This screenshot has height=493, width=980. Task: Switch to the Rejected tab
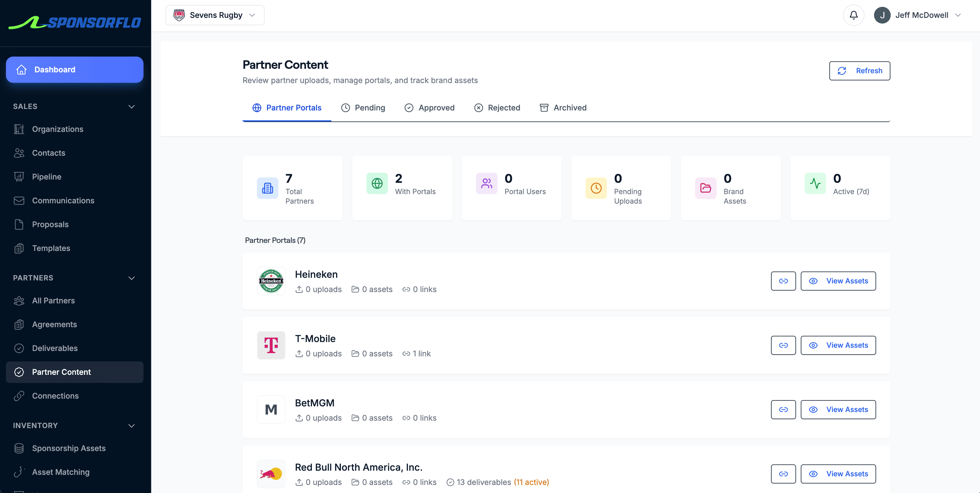tap(497, 108)
